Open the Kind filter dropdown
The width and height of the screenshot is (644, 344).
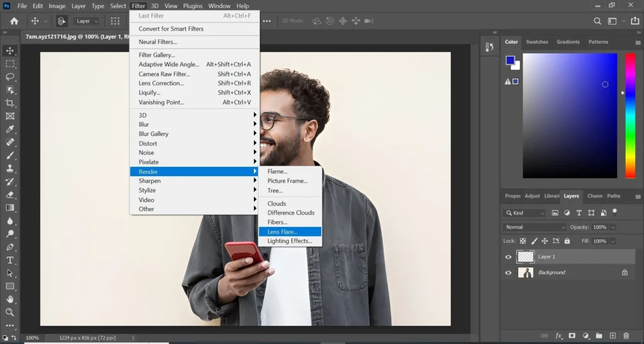coord(525,213)
